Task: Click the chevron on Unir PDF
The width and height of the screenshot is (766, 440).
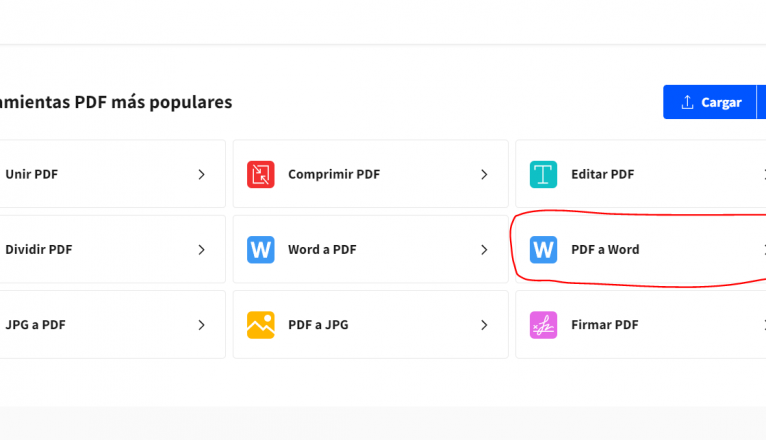Action: [201, 174]
